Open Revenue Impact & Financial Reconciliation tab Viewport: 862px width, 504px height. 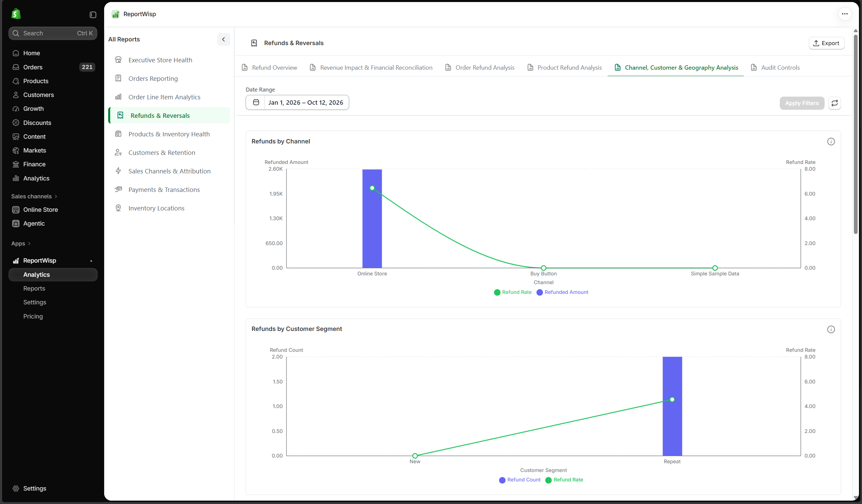pos(371,68)
